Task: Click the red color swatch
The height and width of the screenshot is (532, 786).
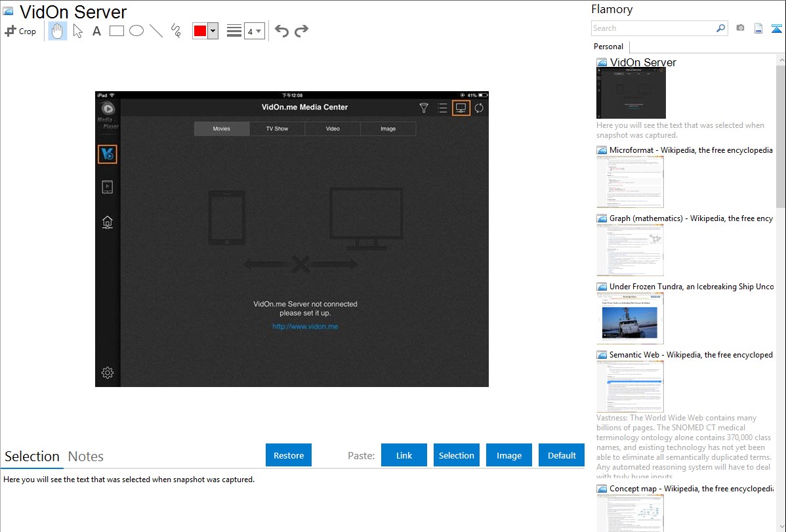Action: coord(200,31)
